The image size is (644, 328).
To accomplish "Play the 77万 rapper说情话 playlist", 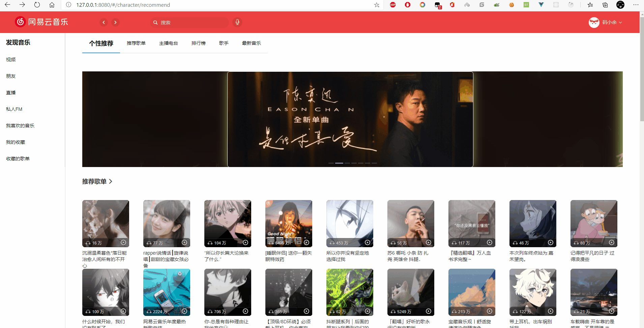I will pyautogui.click(x=184, y=242).
